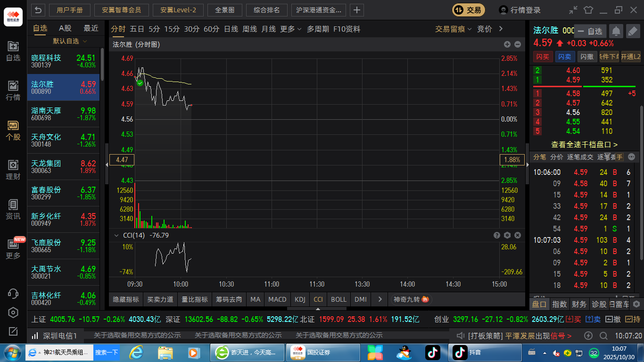Collapse watchlist panel with left arrow handle

pyautogui.click(x=107, y=164)
